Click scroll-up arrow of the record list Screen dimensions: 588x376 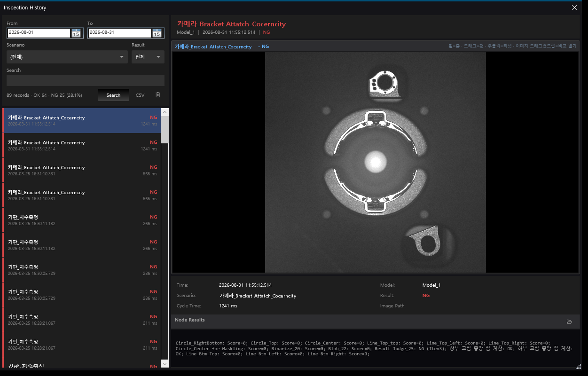(x=165, y=112)
